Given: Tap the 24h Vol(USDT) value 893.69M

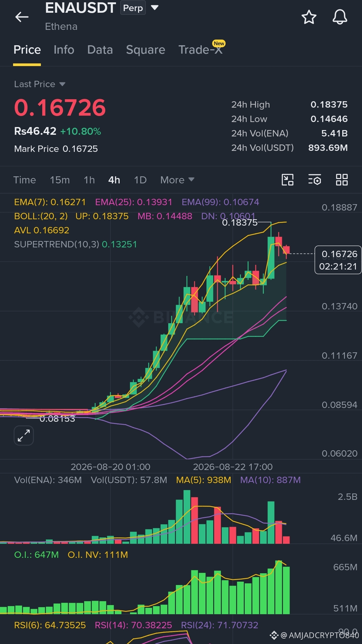Looking at the screenshot, I should pyautogui.click(x=328, y=148).
